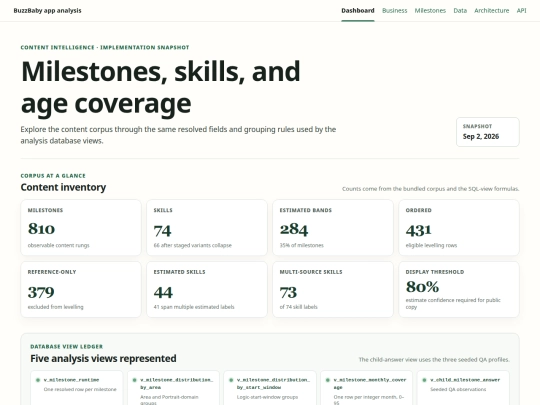Click the Snapshot Sep 2, 2026 box
Viewport: 540px width, 405px height.
(488, 132)
